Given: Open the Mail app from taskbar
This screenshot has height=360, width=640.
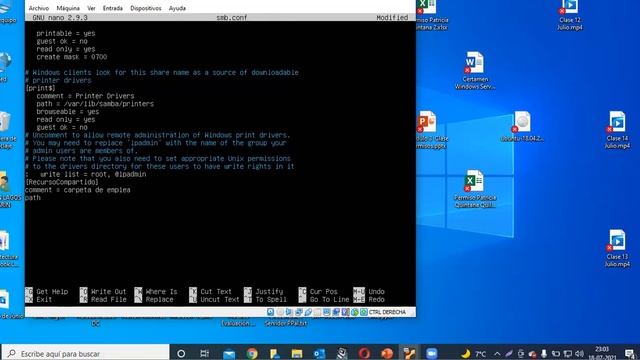Looking at the screenshot, I should (229, 353).
